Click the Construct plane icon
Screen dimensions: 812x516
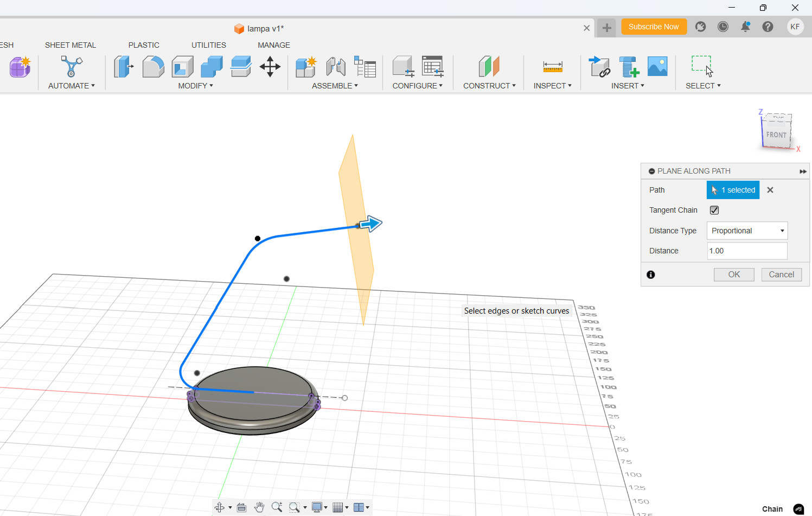tap(489, 67)
